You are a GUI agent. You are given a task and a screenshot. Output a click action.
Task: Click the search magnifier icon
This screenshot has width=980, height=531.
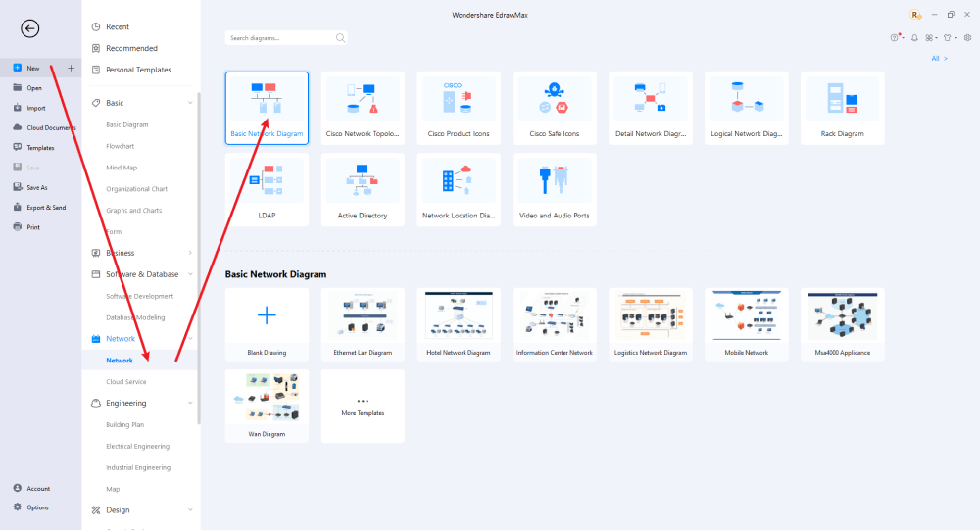point(341,38)
